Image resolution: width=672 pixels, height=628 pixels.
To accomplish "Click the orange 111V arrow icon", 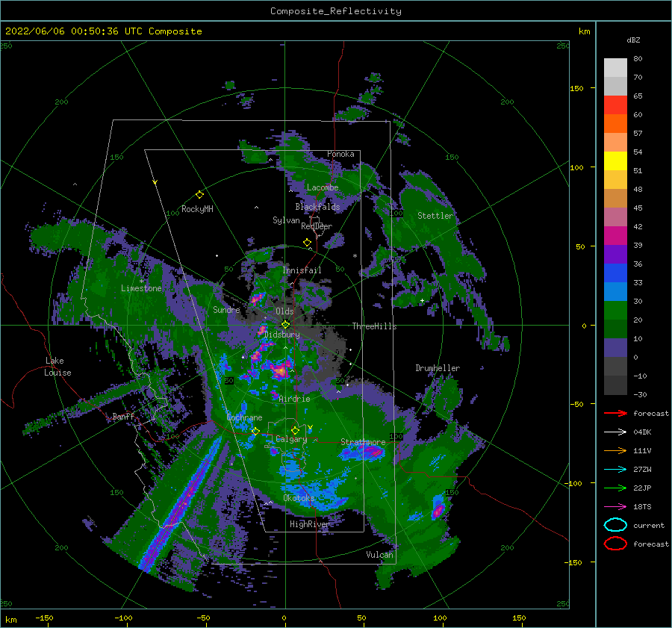I will coord(615,450).
